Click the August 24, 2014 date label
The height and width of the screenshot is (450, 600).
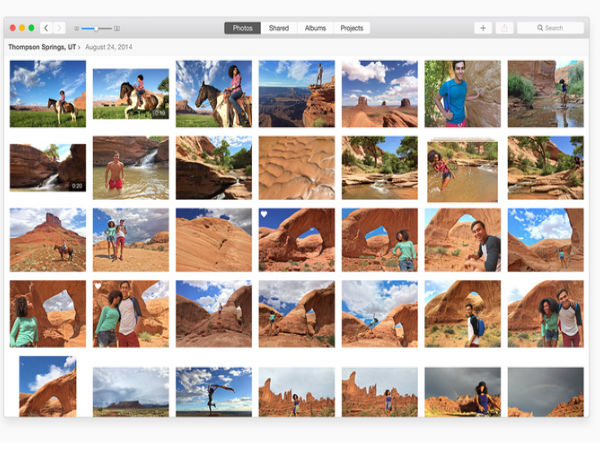pyautogui.click(x=109, y=47)
